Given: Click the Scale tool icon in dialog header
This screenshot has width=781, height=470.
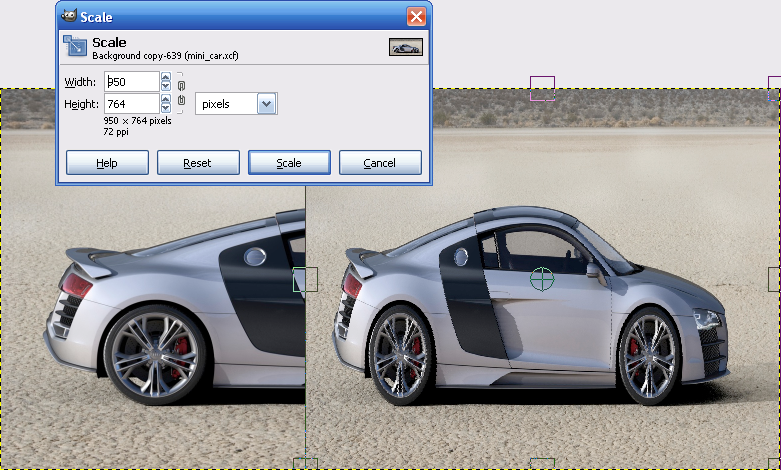Looking at the screenshot, I should coord(75,46).
